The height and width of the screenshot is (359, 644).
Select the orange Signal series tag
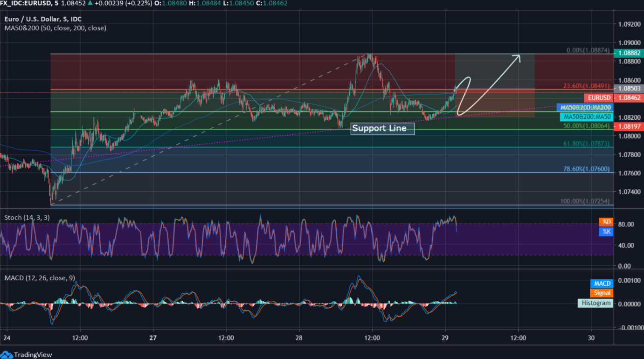pos(602,293)
